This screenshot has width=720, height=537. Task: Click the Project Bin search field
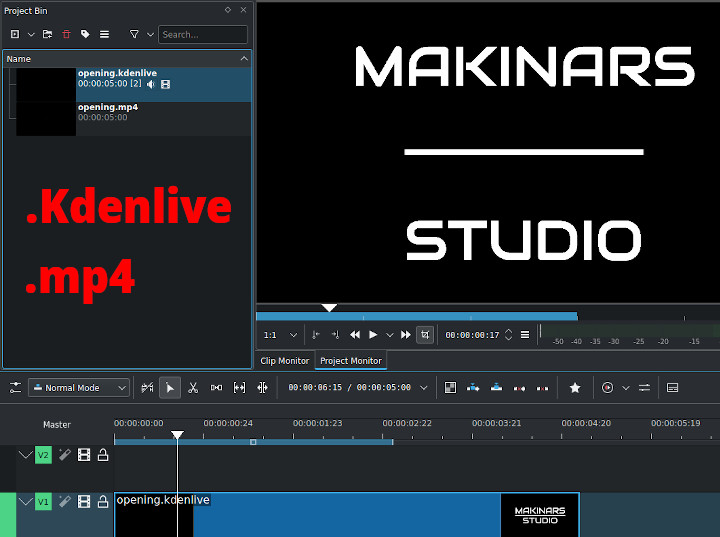tap(202, 34)
